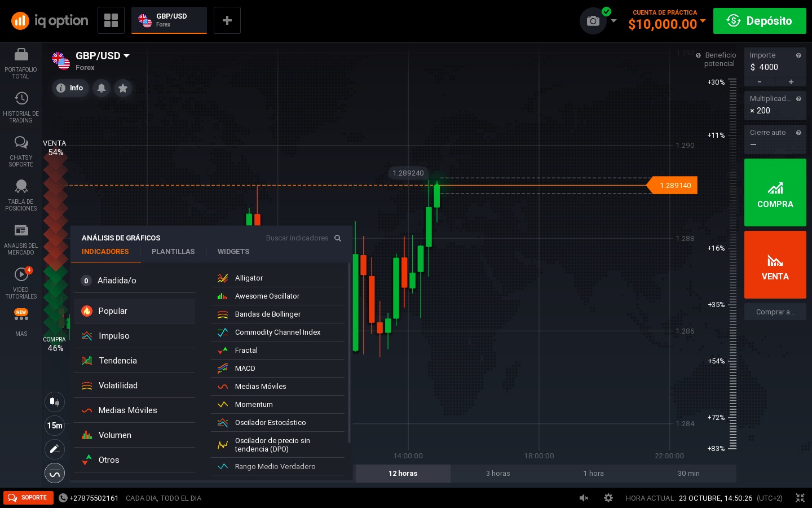Decrease amount with minus stepper
Image resolution: width=812 pixels, height=508 pixels.
click(x=760, y=82)
